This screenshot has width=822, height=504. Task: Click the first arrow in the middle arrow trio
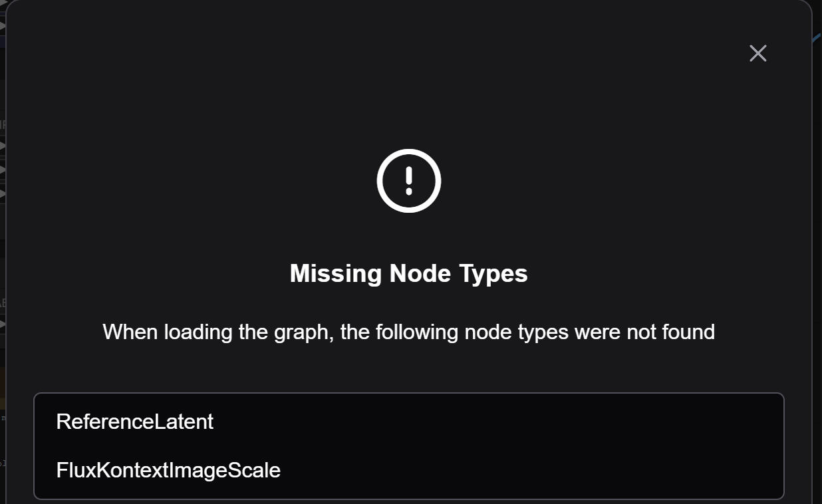[x=3, y=145]
